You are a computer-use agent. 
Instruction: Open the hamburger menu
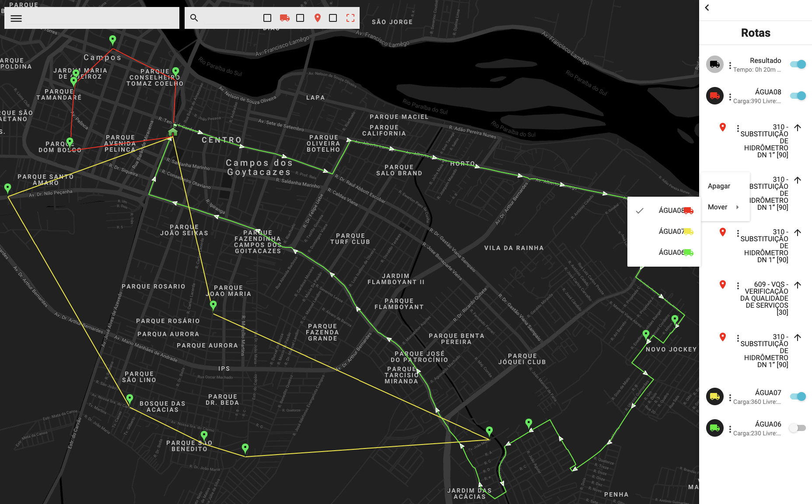tap(16, 18)
